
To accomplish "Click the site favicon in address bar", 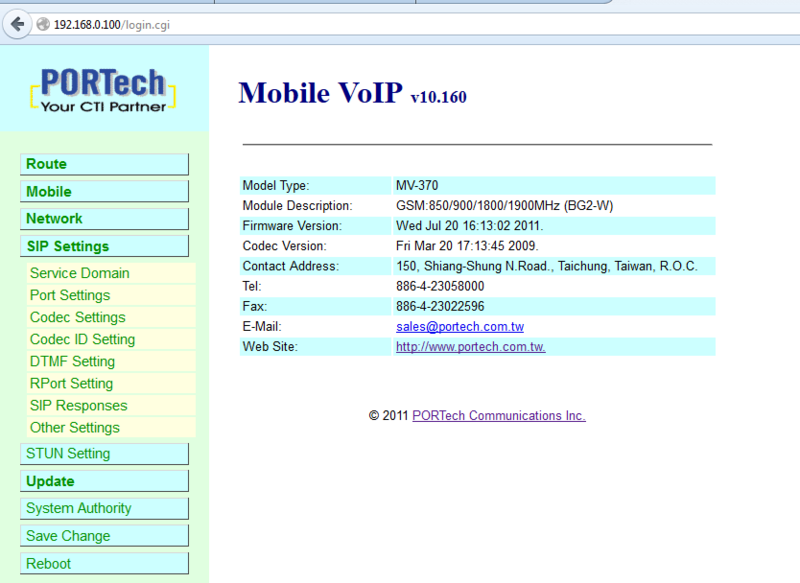I will point(41,24).
